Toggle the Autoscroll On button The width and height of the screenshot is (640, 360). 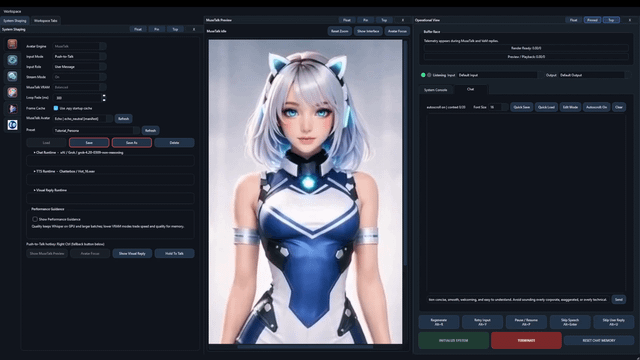click(596, 107)
